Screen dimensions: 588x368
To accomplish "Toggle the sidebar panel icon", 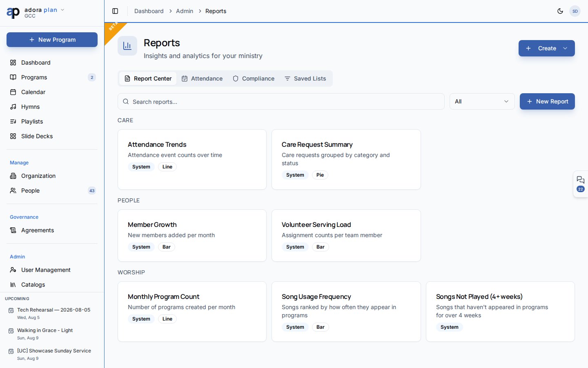I will click(x=115, y=11).
